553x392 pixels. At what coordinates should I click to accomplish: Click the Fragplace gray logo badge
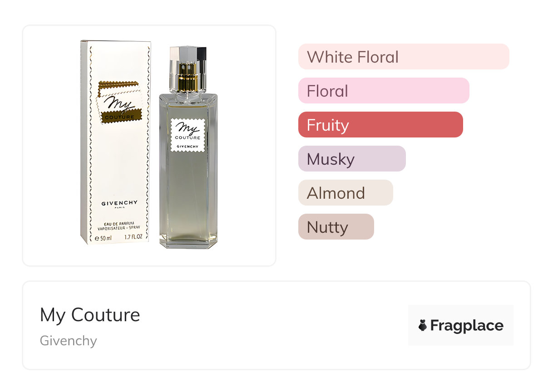(461, 325)
